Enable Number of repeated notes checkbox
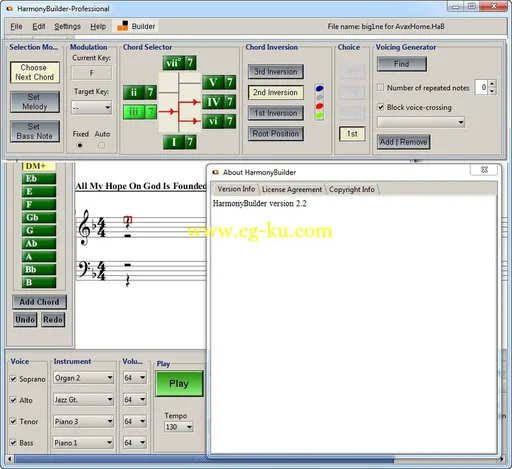The width and height of the screenshot is (512, 469). click(x=380, y=87)
